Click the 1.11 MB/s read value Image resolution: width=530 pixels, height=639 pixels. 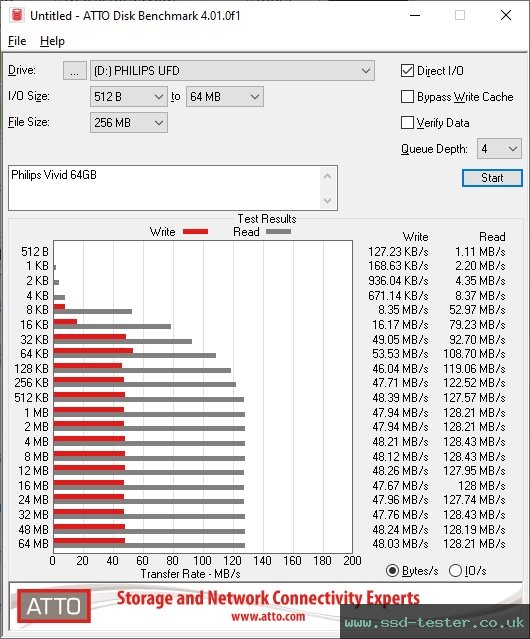point(480,252)
